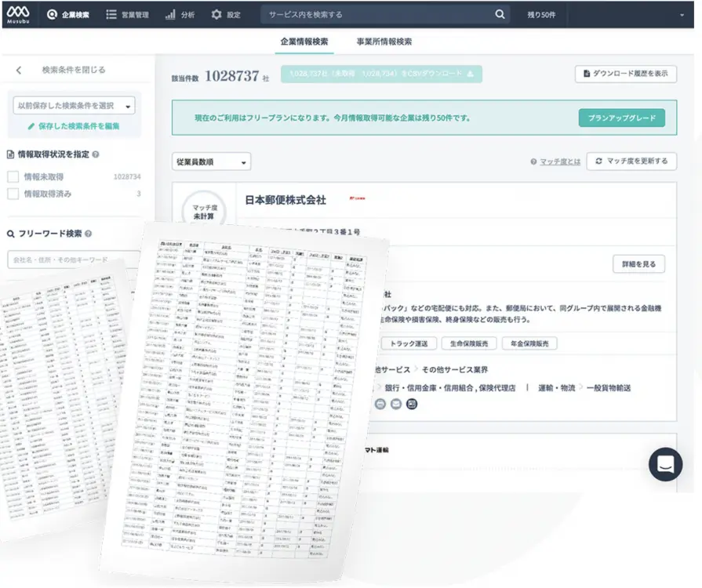The width and height of the screenshot is (702, 588).
Task: Click the Musubu logo
Action: 18,14
